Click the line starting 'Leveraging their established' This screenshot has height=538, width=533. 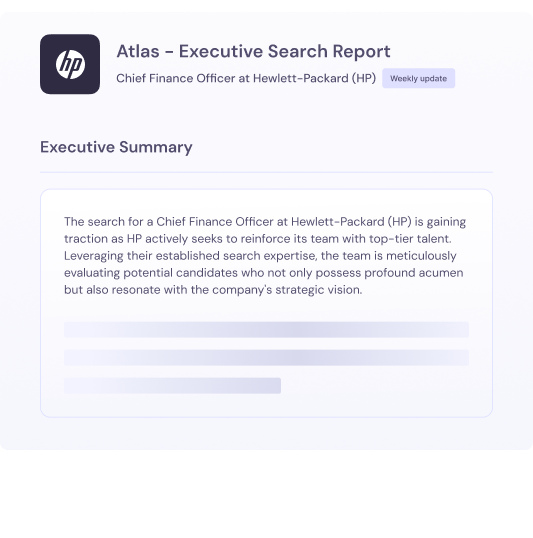coord(260,256)
